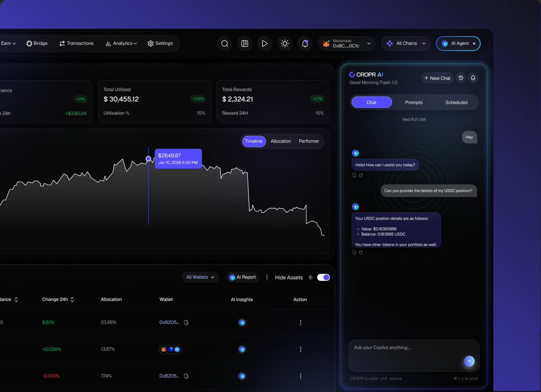Viewport: 541px width, 392px height.
Task: Toggle the Hide Assets switch
Action: (323, 277)
